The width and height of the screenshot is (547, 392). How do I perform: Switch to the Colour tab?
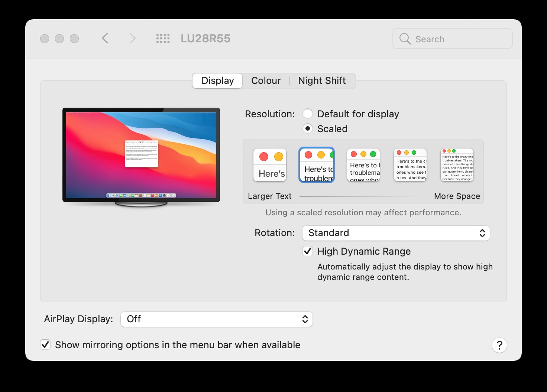tap(266, 81)
